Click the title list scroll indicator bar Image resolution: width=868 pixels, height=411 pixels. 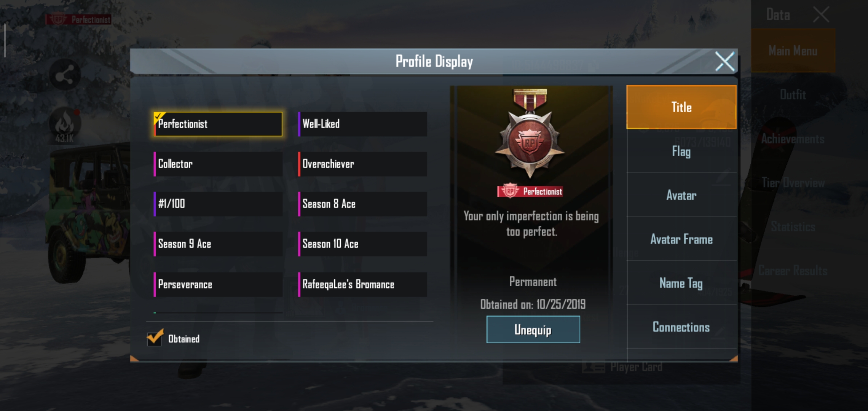point(218,312)
